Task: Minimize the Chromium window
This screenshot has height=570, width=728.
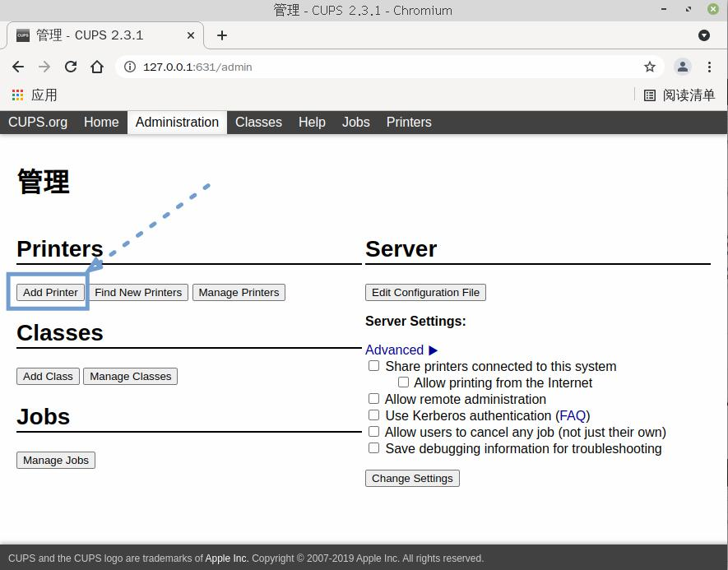Action: click(x=664, y=9)
